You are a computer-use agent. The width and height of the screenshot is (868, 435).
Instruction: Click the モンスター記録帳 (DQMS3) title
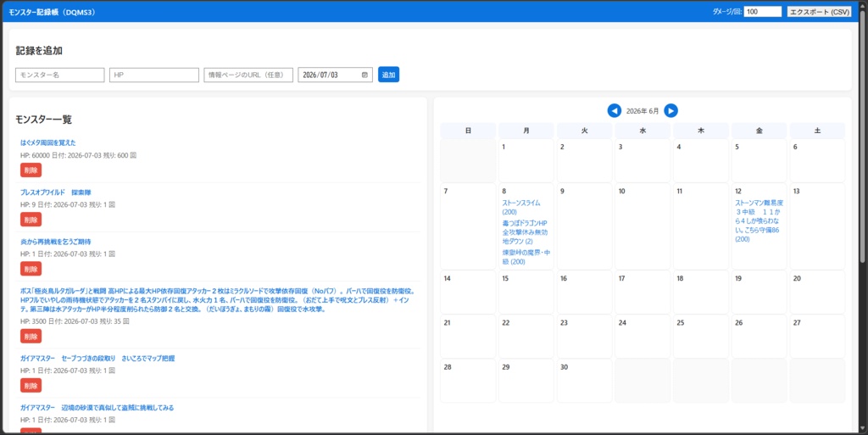point(52,12)
